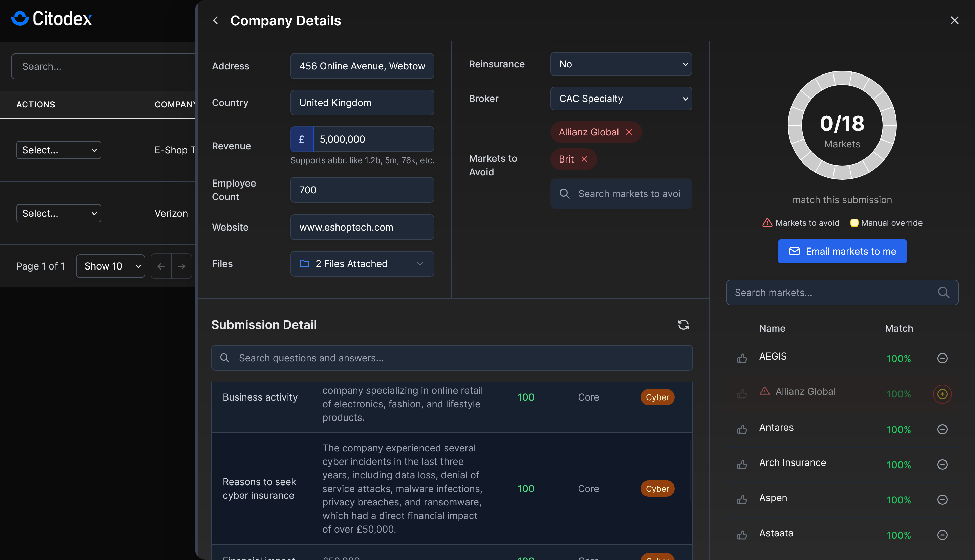Click the Citodex logo
The height and width of the screenshot is (560, 975).
pos(51,19)
